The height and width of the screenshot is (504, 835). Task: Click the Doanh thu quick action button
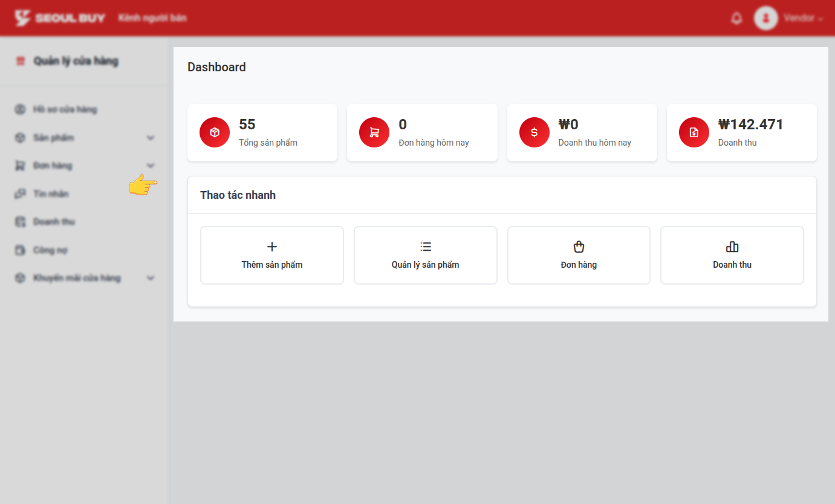pyautogui.click(x=732, y=255)
